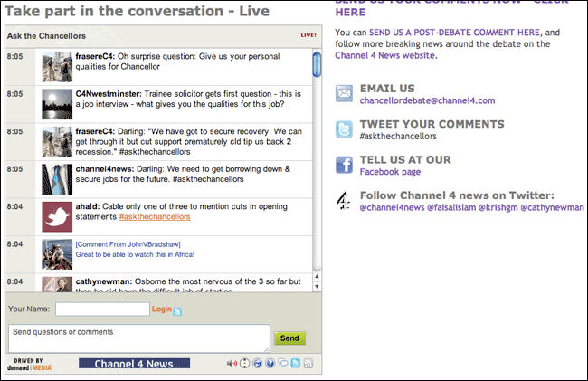The height and width of the screenshot is (381, 588).
Task: Open the grey RSS feed icon
Action: (308, 363)
